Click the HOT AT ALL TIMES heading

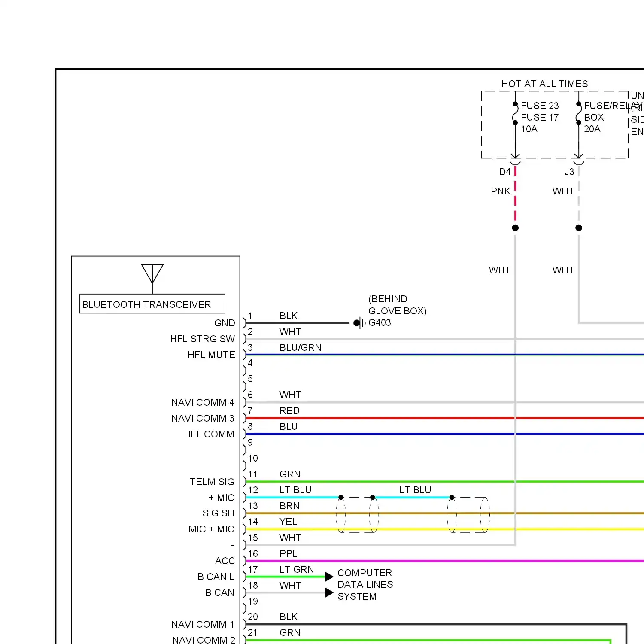pos(545,84)
